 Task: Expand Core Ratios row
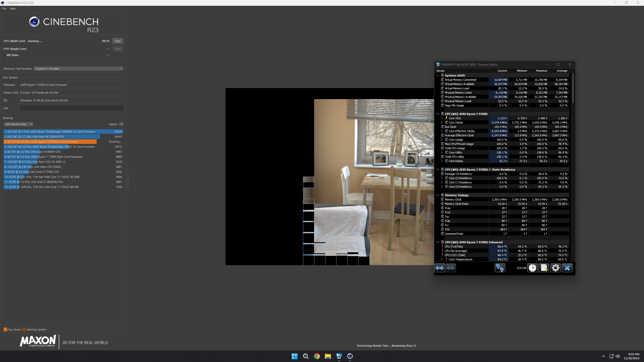[x=442, y=161]
